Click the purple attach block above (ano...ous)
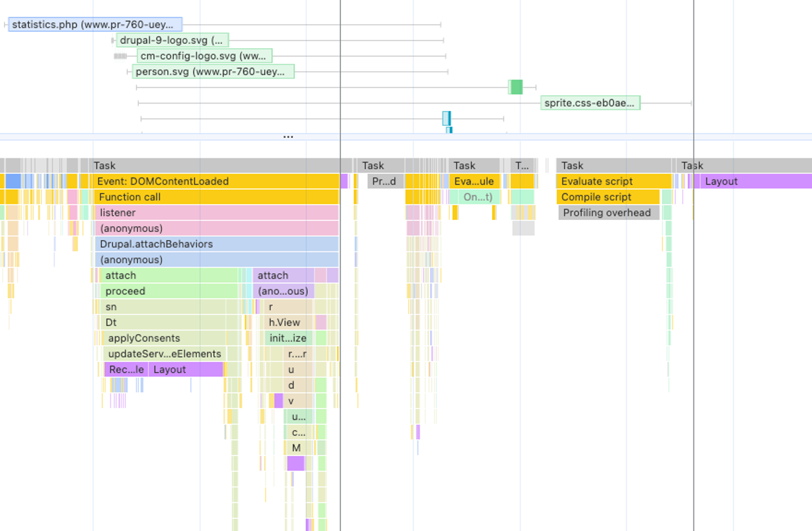The height and width of the screenshot is (531, 812). pos(284,275)
